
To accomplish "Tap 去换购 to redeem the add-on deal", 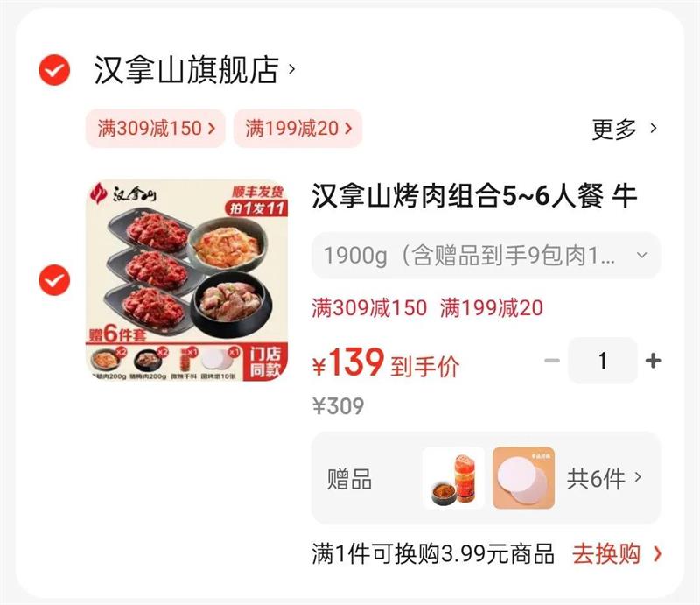I will point(606,554).
